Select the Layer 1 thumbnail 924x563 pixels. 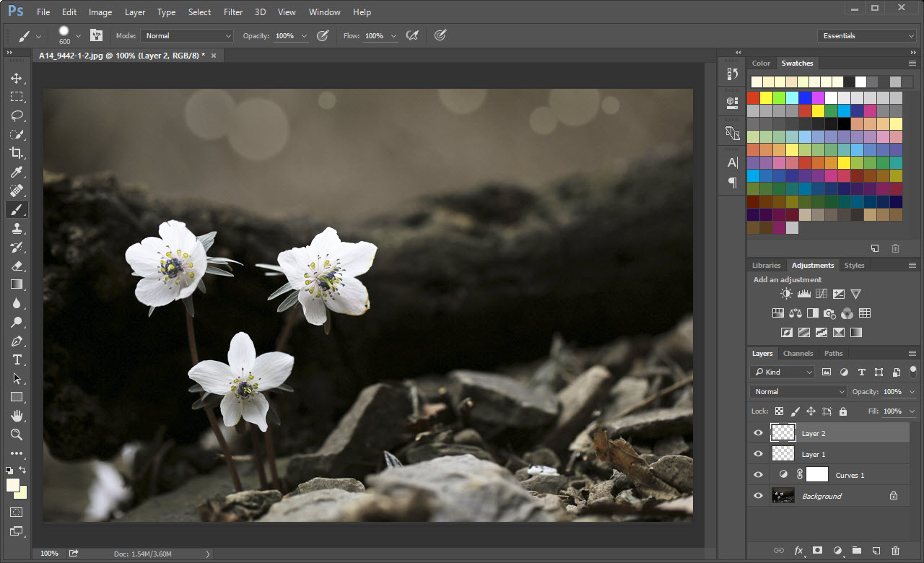click(x=783, y=454)
